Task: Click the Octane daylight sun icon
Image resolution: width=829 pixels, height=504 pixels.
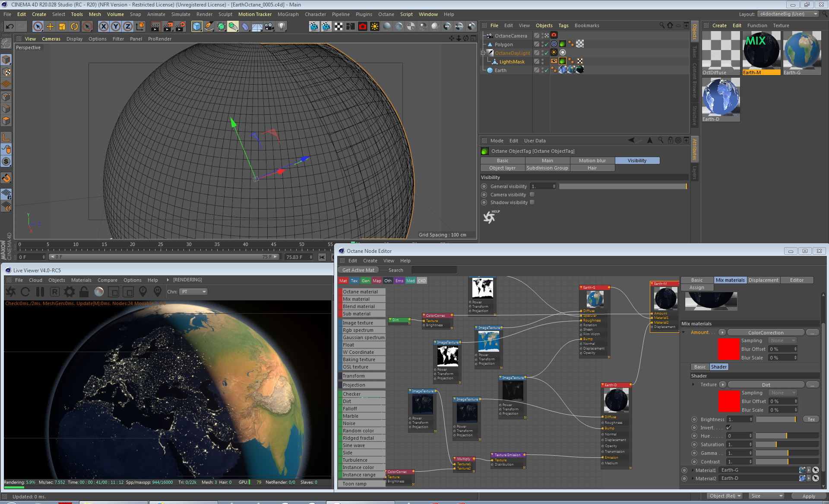Action: 375,27
